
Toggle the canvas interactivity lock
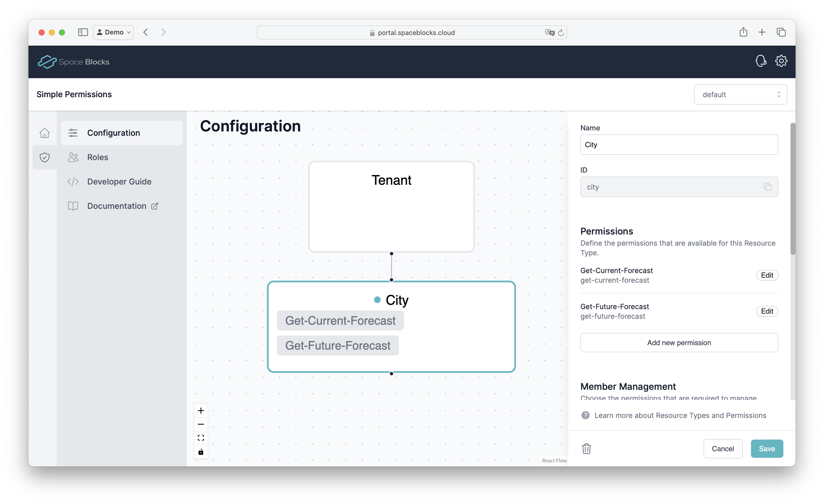(201, 452)
